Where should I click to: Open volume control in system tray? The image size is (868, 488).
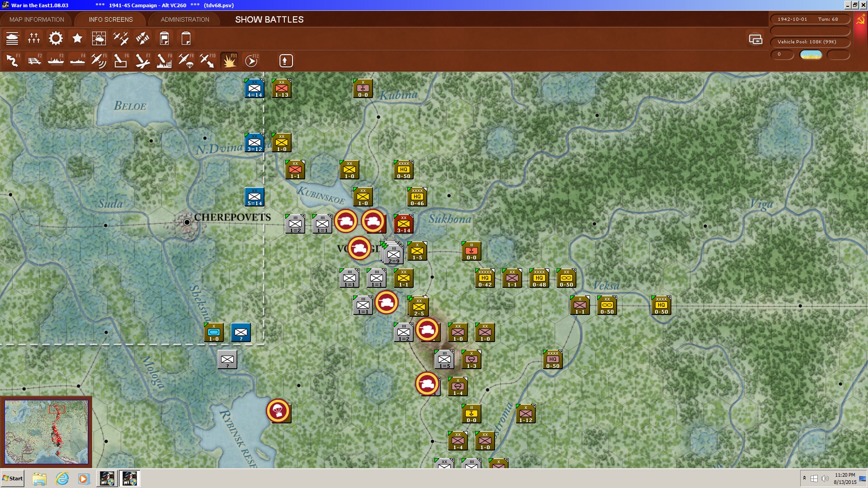(x=825, y=479)
